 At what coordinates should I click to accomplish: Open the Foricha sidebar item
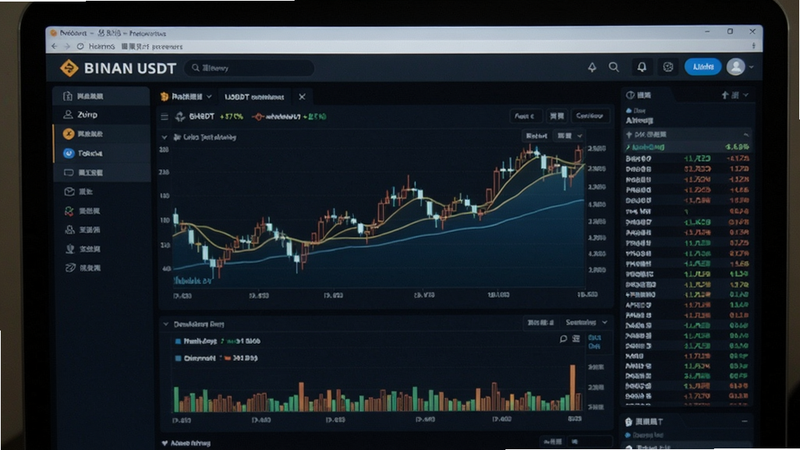101,153
